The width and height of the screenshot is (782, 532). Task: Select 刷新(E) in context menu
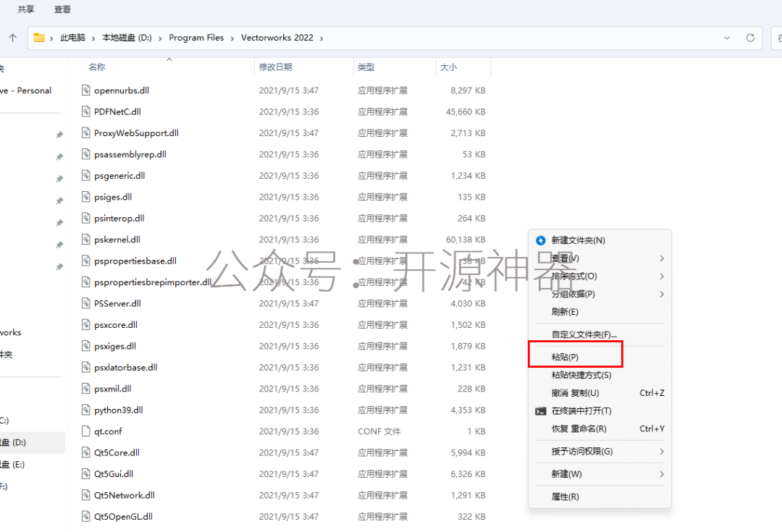(x=600, y=312)
